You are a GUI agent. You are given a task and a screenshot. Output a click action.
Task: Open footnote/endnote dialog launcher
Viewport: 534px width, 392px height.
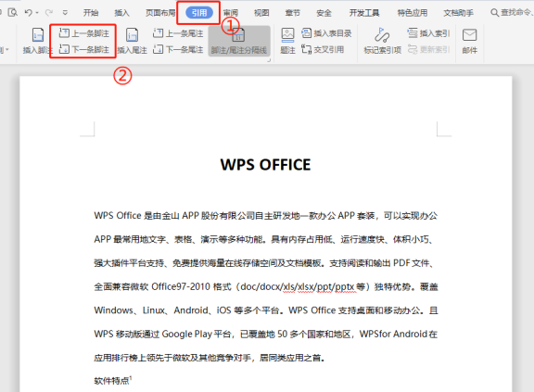269,60
